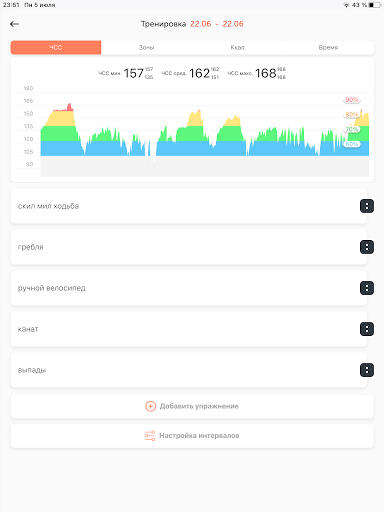Switch to the Зоны tab
The height and width of the screenshot is (512, 384).
tap(147, 48)
